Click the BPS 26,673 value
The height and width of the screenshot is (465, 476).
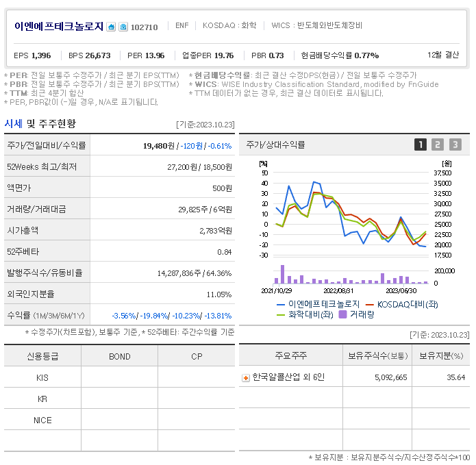(x=90, y=55)
